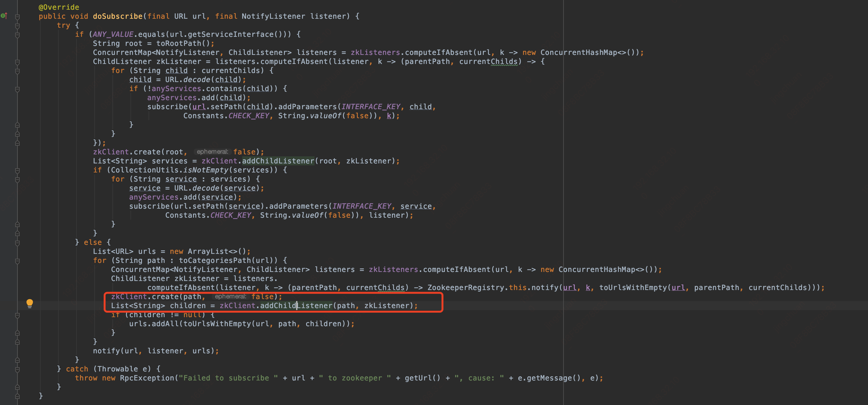Click the doSubscribe method name
Viewport: 868px width, 405px height.
click(117, 16)
